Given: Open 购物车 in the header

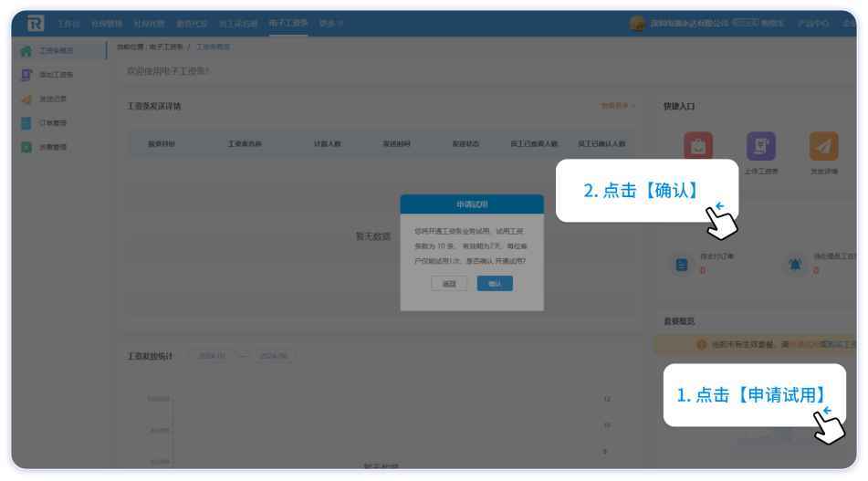Looking at the screenshot, I should (773, 23).
